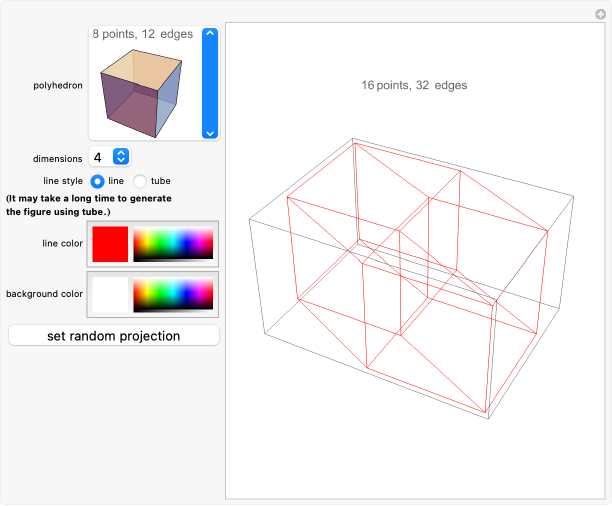Screen dimensions: 612x506
Task: Click the set random projection button
Action: [x=114, y=336]
